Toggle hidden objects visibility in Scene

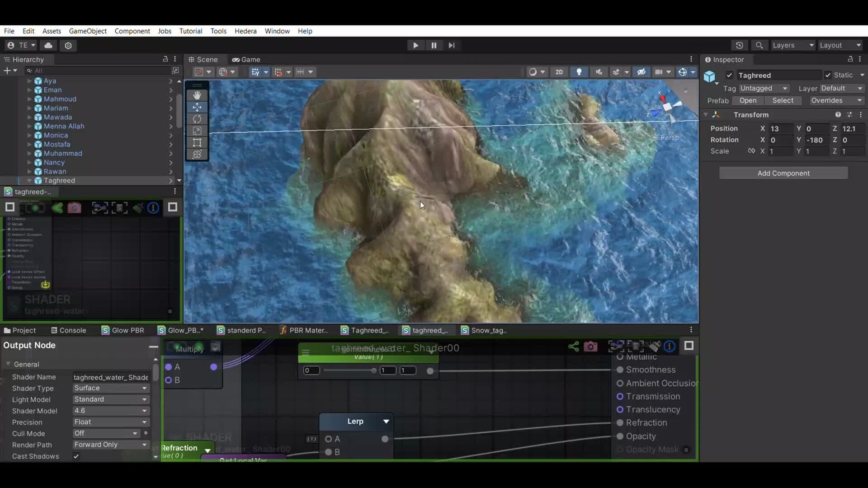pyautogui.click(x=641, y=72)
